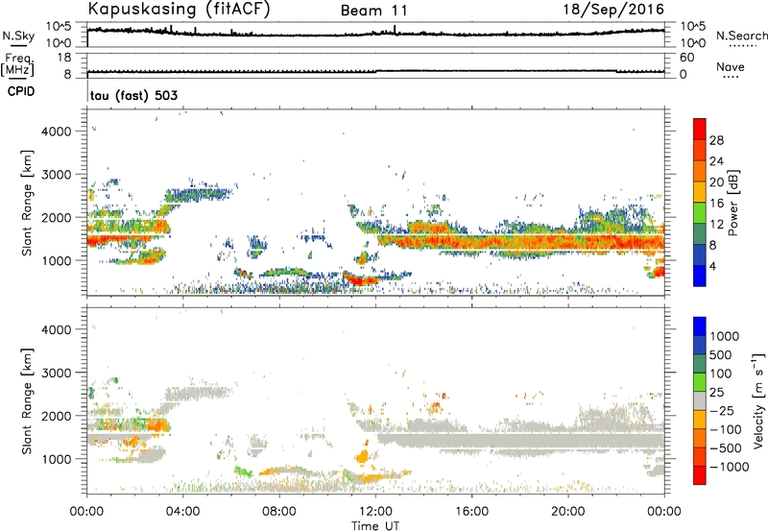The width and height of the screenshot is (768, 532).
Task: Click the power panel's "3000" range tick
Action: coord(57,175)
